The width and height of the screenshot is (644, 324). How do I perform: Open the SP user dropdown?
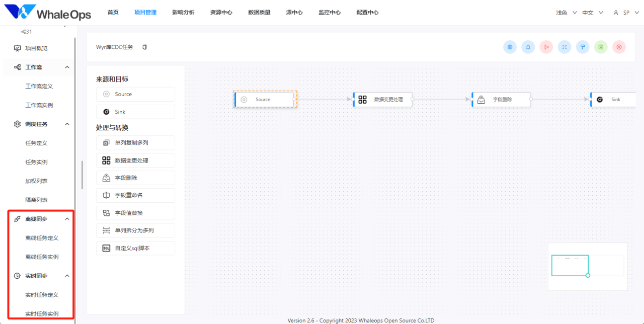(625, 13)
